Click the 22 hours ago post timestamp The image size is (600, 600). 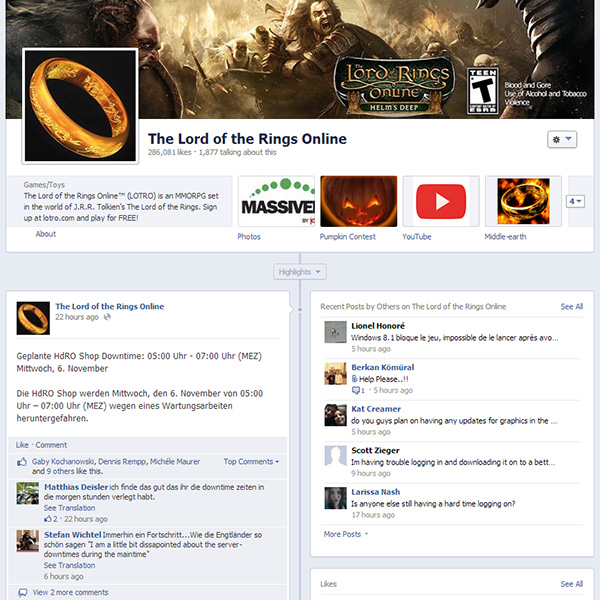click(77, 317)
